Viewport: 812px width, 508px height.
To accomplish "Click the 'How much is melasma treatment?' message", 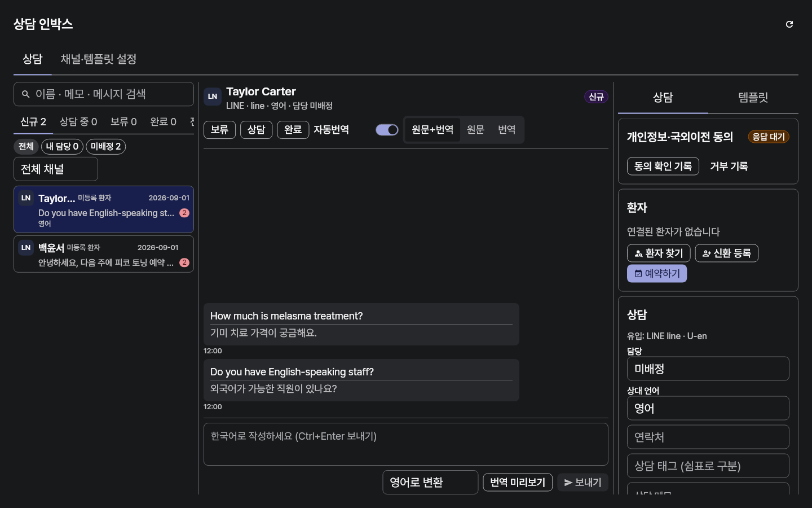I will (361, 325).
